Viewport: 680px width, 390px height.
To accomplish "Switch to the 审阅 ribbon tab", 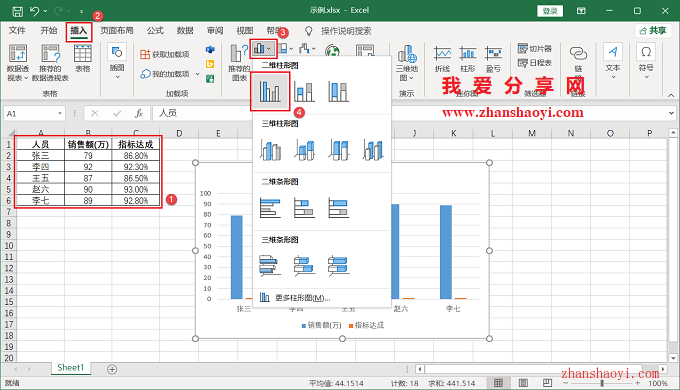I will tap(215, 31).
